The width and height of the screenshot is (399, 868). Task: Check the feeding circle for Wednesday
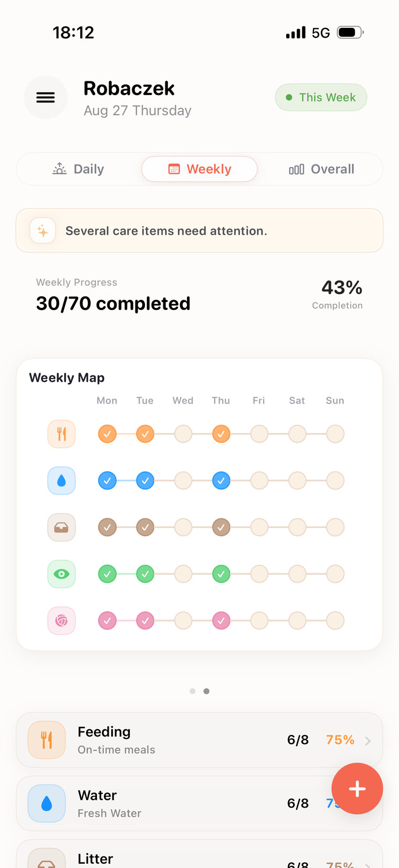[x=183, y=434]
